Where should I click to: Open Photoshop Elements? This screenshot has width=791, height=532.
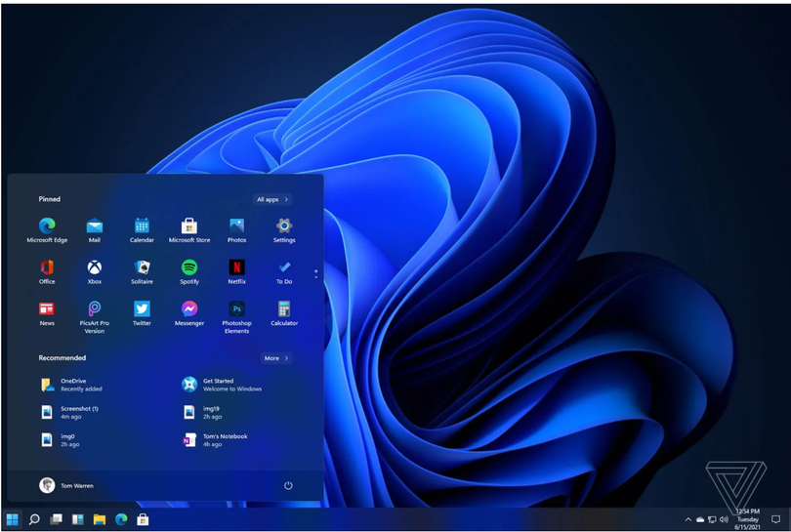(x=236, y=309)
